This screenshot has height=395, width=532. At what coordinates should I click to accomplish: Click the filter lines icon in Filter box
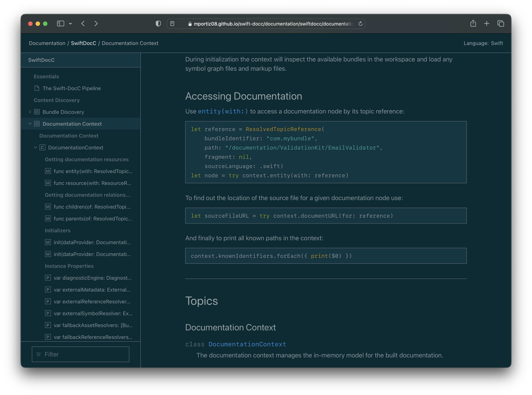click(39, 354)
